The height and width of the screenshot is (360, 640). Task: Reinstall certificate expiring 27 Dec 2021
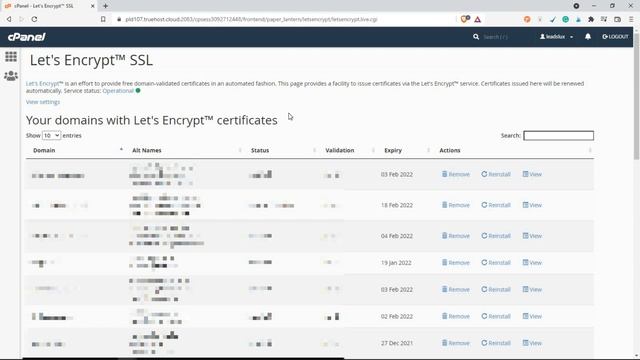point(496,343)
